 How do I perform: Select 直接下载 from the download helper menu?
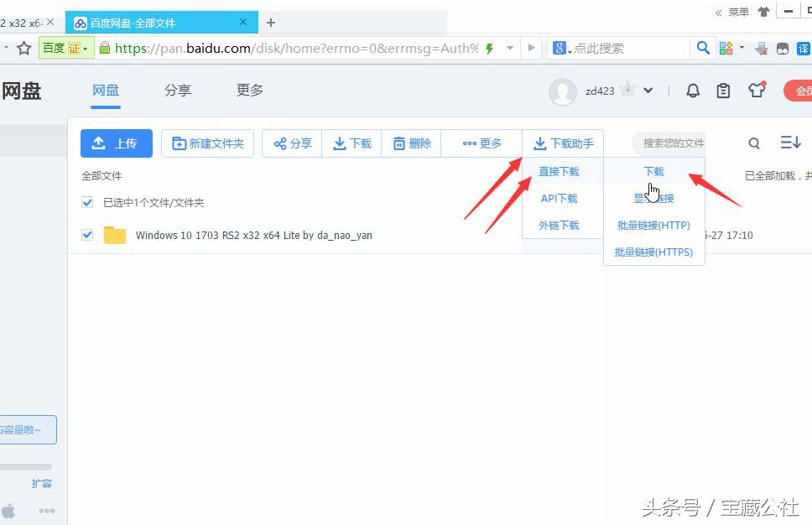(560, 171)
